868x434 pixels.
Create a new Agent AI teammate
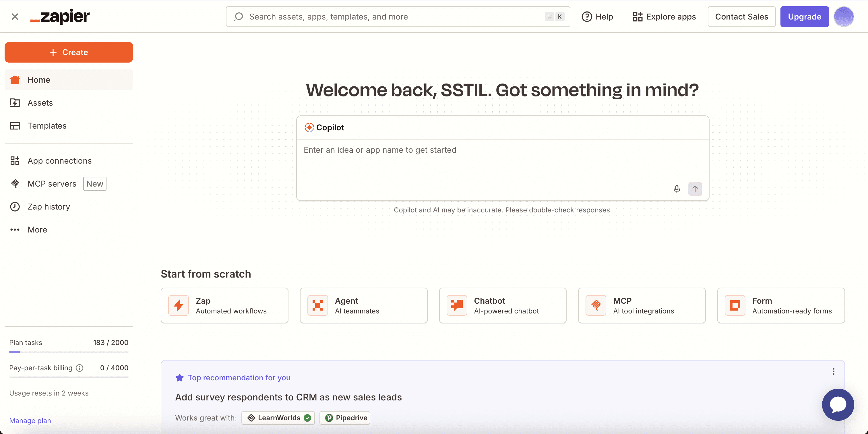pyautogui.click(x=364, y=305)
